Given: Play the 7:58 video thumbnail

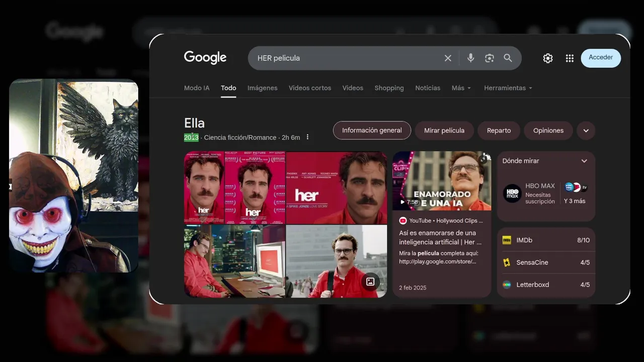Looking at the screenshot, I should pyautogui.click(x=442, y=181).
